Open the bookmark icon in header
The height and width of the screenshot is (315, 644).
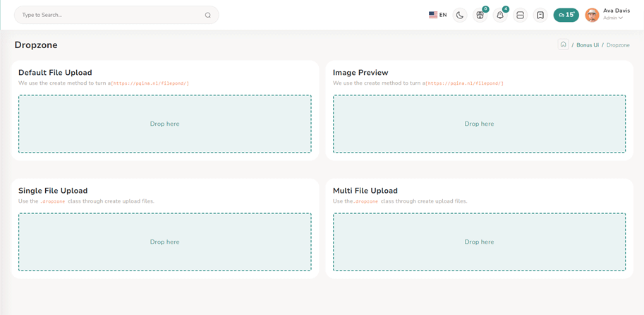coord(540,15)
